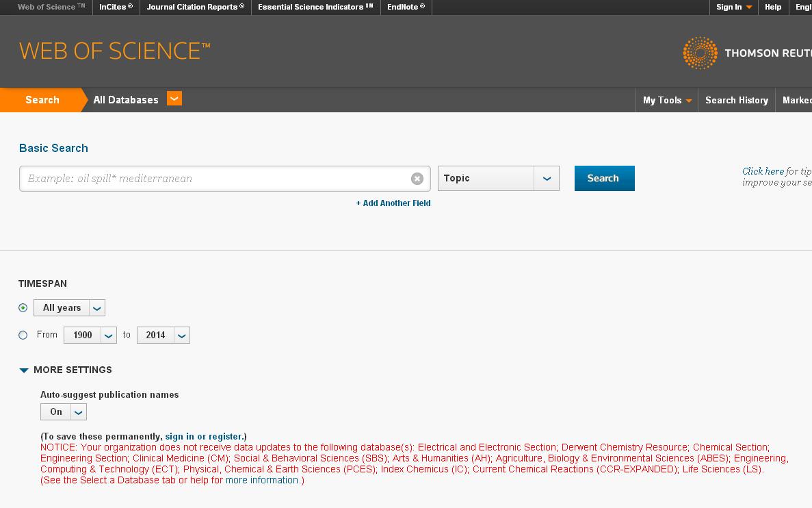Toggle auto-suggest publication names On dropdown
The width and height of the screenshot is (812, 508).
point(78,412)
